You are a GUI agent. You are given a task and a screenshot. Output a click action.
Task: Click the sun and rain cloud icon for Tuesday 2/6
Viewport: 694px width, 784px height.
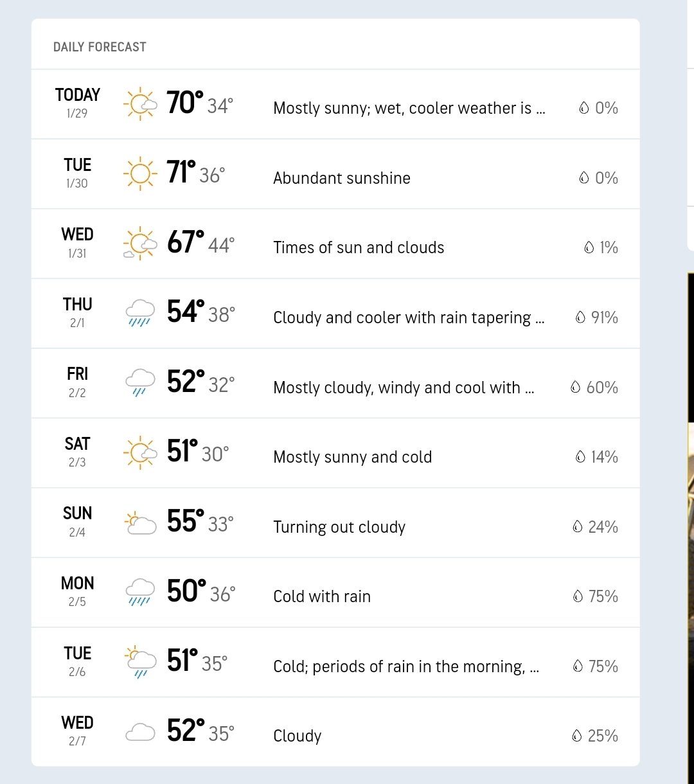(x=140, y=663)
